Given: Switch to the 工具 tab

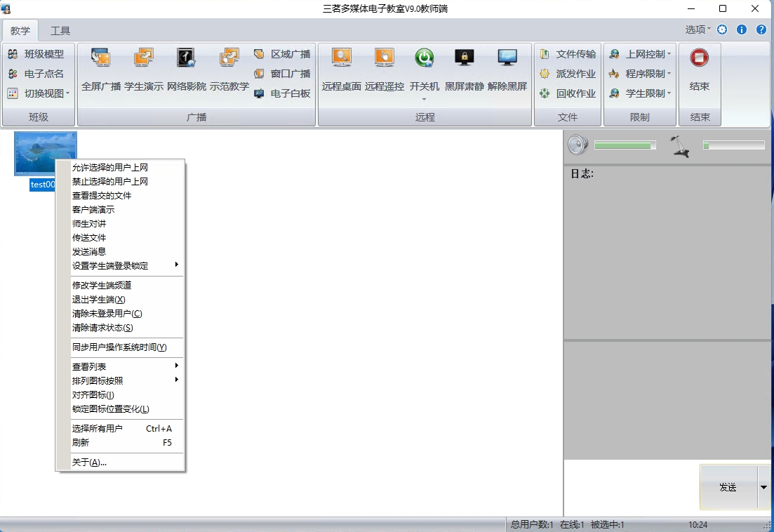Looking at the screenshot, I should click(x=60, y=31).
